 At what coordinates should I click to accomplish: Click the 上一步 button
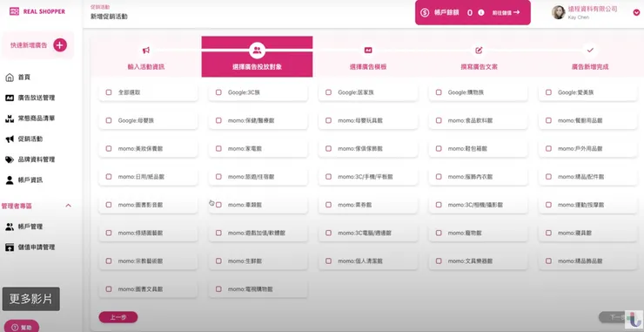pos(118,317)
